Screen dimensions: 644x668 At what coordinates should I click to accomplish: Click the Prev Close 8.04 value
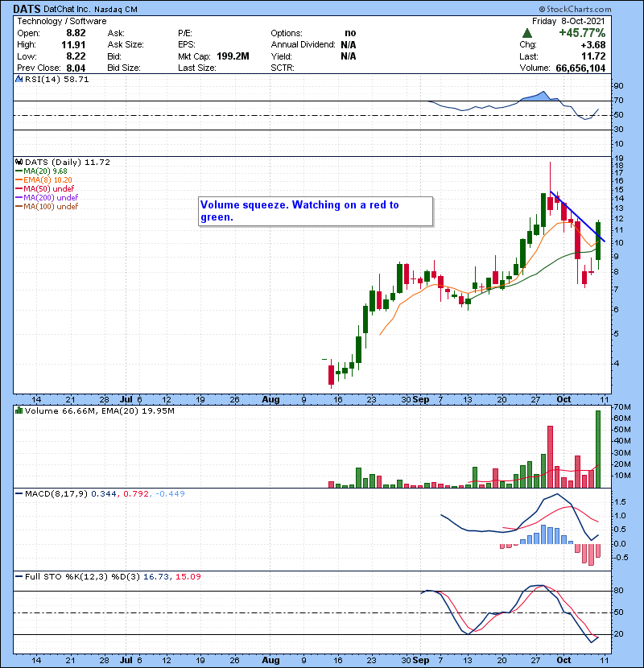76,68
